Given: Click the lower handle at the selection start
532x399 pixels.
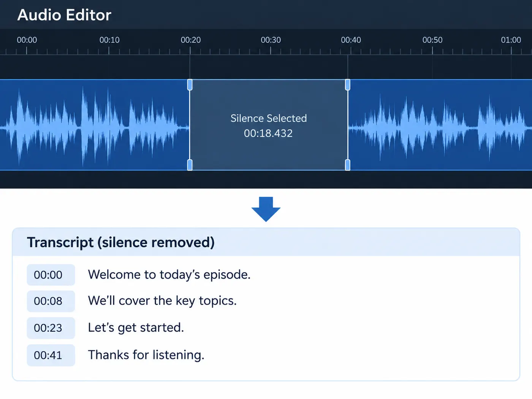Looking at the screenshot, I should [190, 165].
